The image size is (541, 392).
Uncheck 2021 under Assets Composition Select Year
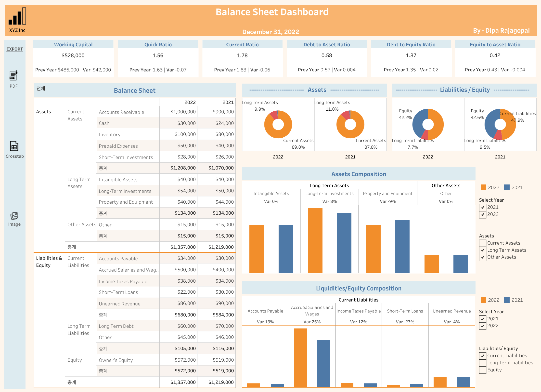coord(483,207)
